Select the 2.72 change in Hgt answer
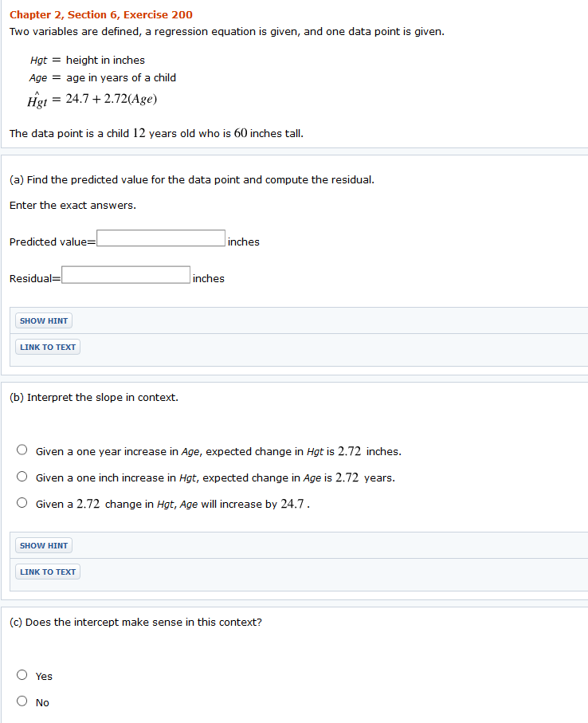This screenshot has height=723, width=588. (22, 502)
